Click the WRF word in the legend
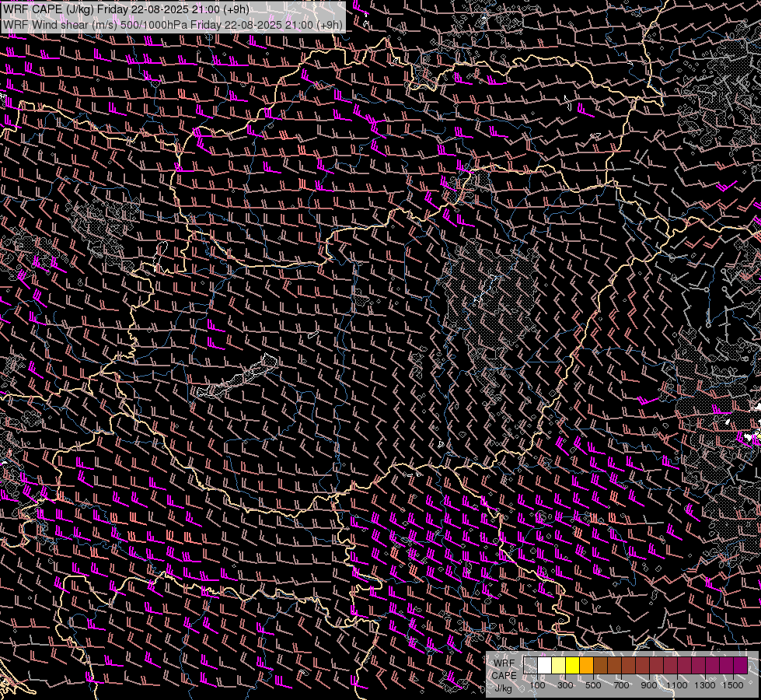This screenshot has height=700, width=761. point(504,663)
